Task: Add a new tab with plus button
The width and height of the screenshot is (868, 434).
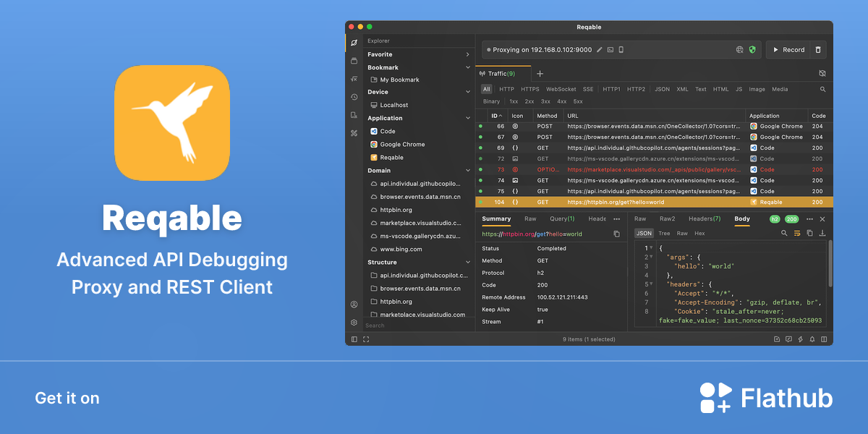Action: pos(540,74)
